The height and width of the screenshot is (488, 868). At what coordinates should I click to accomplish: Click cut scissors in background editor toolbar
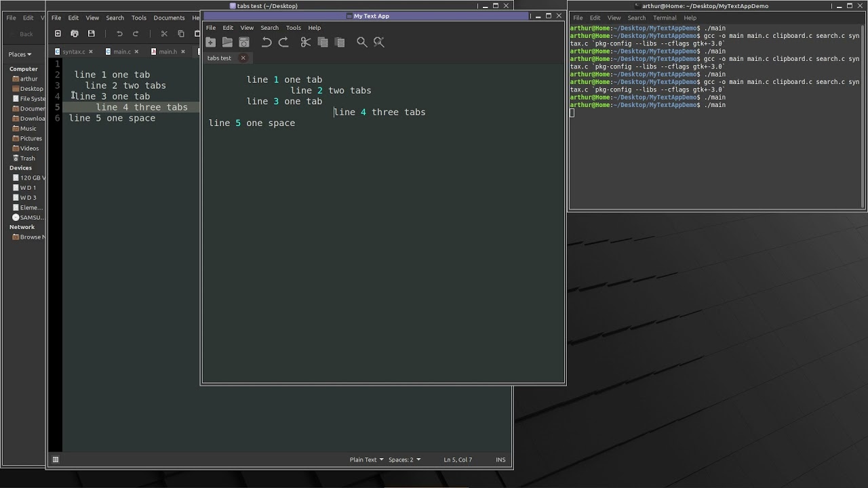(164, 34)
